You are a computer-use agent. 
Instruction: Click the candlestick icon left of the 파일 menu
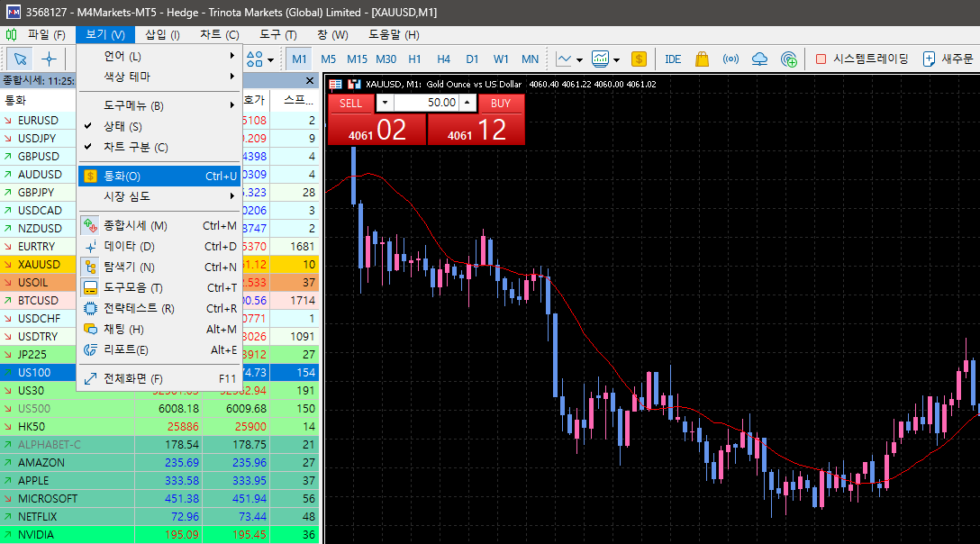click(x=11, y=34)
